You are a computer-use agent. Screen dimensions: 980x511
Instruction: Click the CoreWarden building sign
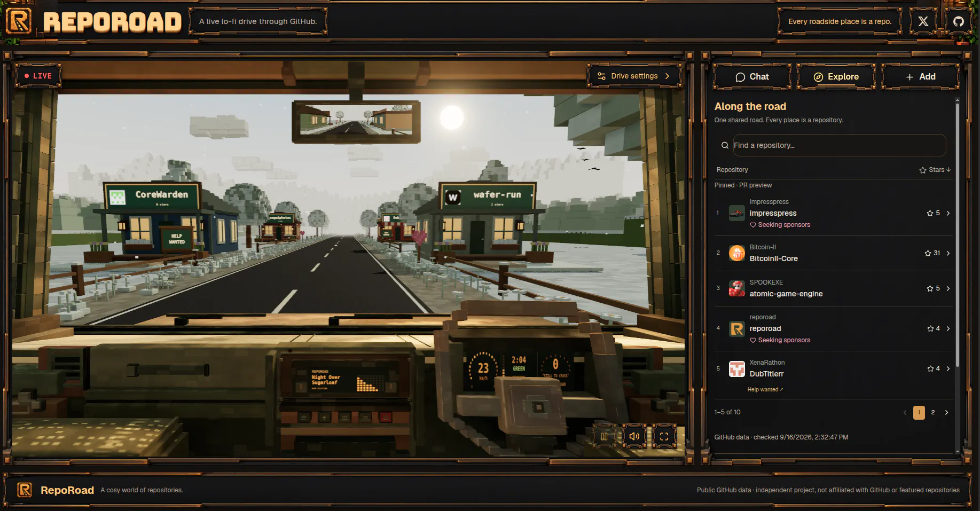click(152, 196)
